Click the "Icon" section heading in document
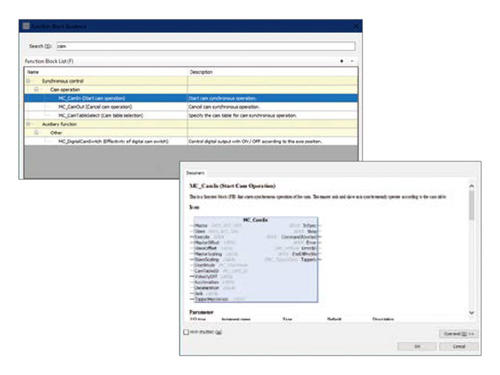The width and height of the screenshot is (500, 375). (x=194, y=207)
